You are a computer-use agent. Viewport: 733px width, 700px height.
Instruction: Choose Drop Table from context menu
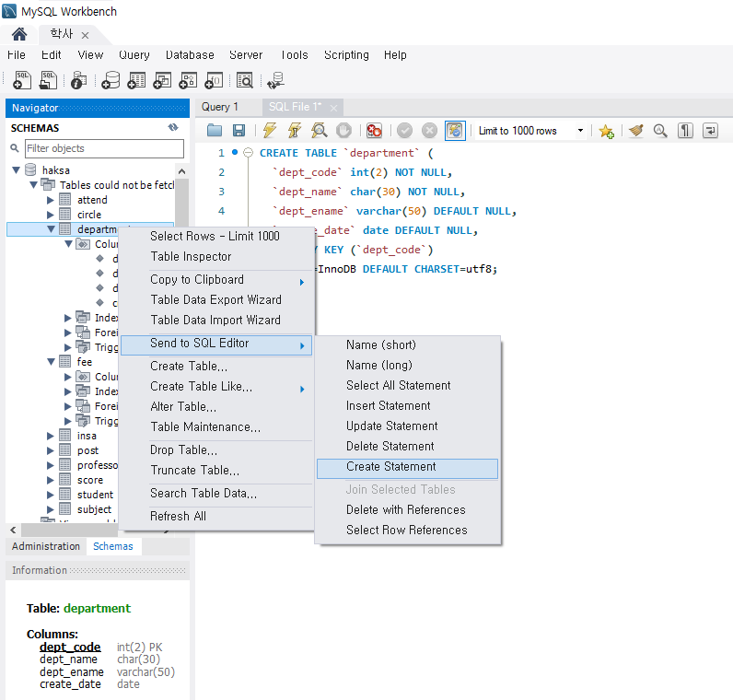216,449
